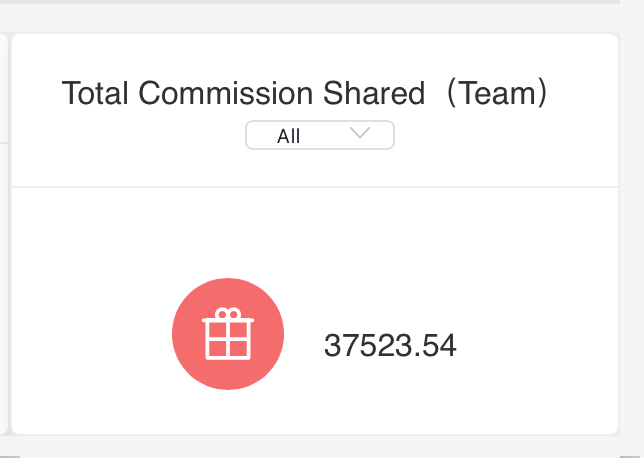This screenshot has height=458, width=644.
Task: Click the ribbon bow on the gift icon
Action: [228, 314]
